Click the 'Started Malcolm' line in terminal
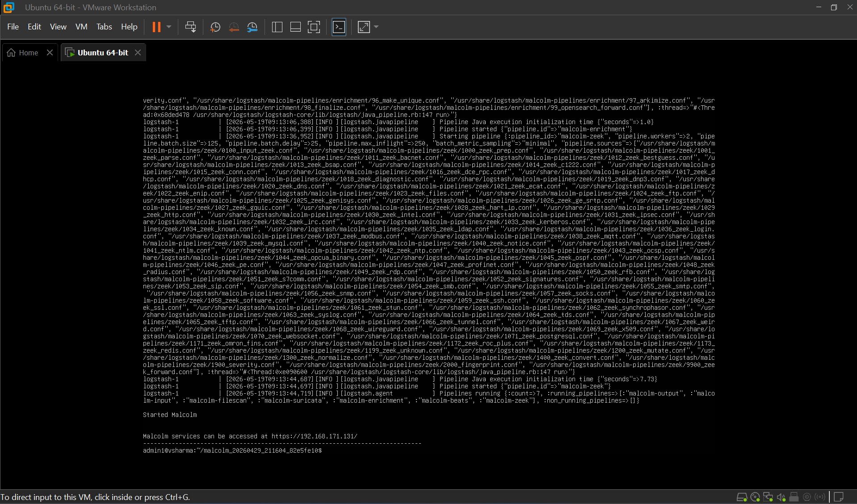The width and height of the screenshot is (857, 504). [170, 415]
